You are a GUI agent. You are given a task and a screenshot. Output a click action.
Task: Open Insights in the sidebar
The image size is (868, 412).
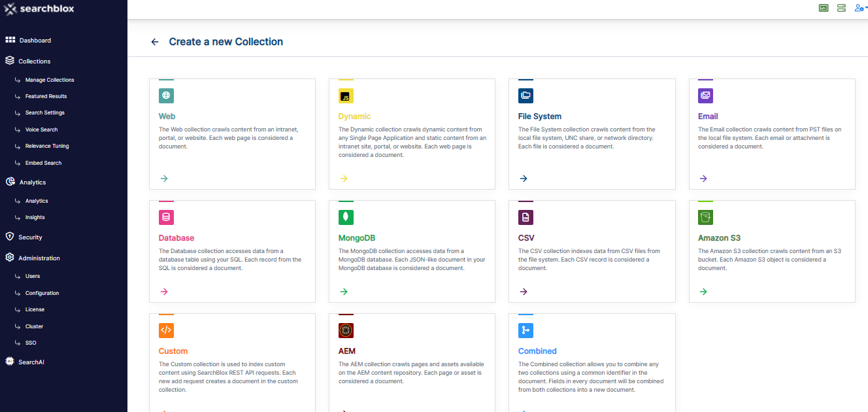tap(35, 217)
